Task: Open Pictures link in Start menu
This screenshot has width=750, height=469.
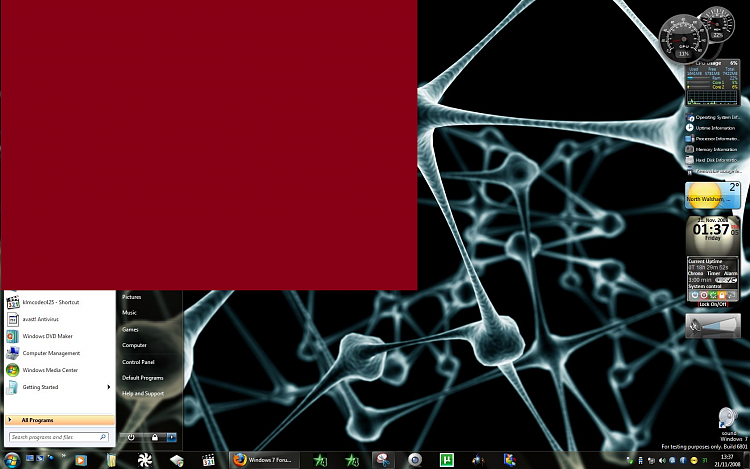Action: pyautogui.click(x=131, y=297)
